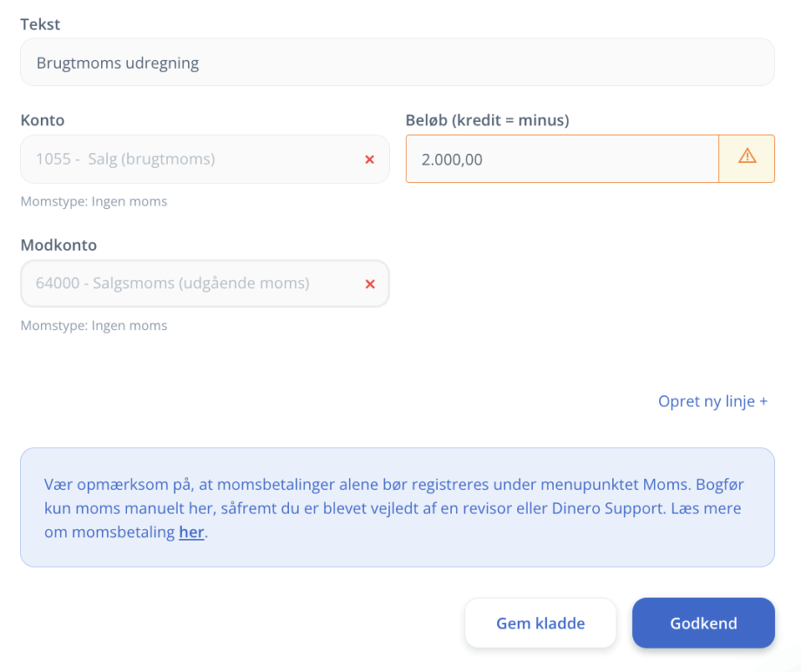Focus the Tekst input field
Image resolution: width=801 pixels, height=672 pixels.
coord(396,63)
